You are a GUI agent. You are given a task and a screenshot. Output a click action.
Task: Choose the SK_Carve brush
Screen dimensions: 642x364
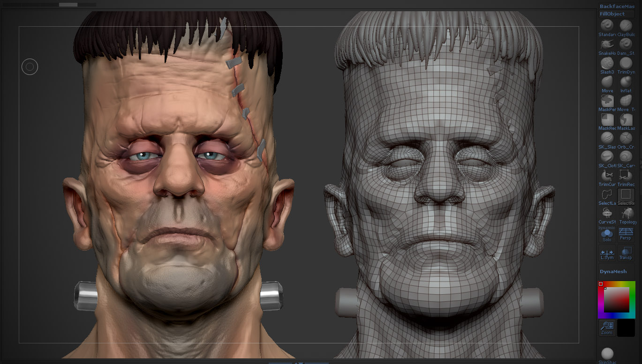(x=626, y=159)
